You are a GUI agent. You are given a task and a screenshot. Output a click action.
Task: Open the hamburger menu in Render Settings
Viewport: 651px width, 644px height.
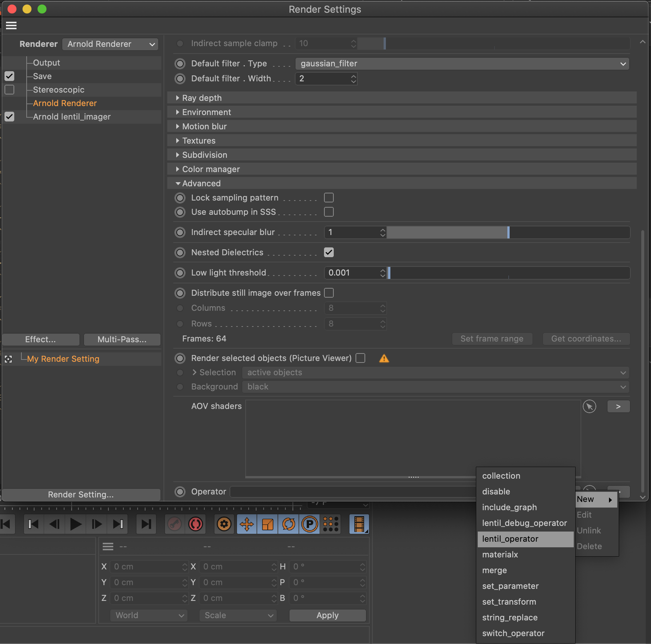[x=11, y=25]
